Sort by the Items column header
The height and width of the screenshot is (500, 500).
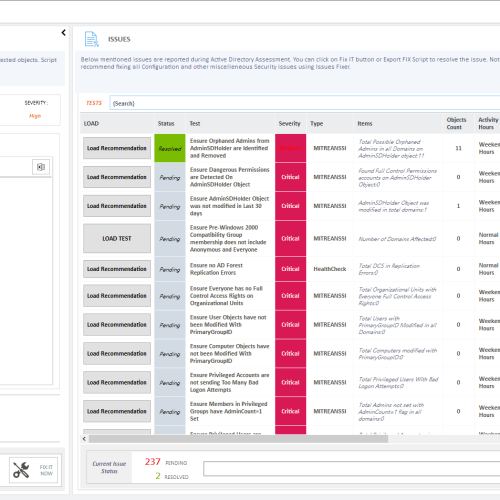coord(398,123)
